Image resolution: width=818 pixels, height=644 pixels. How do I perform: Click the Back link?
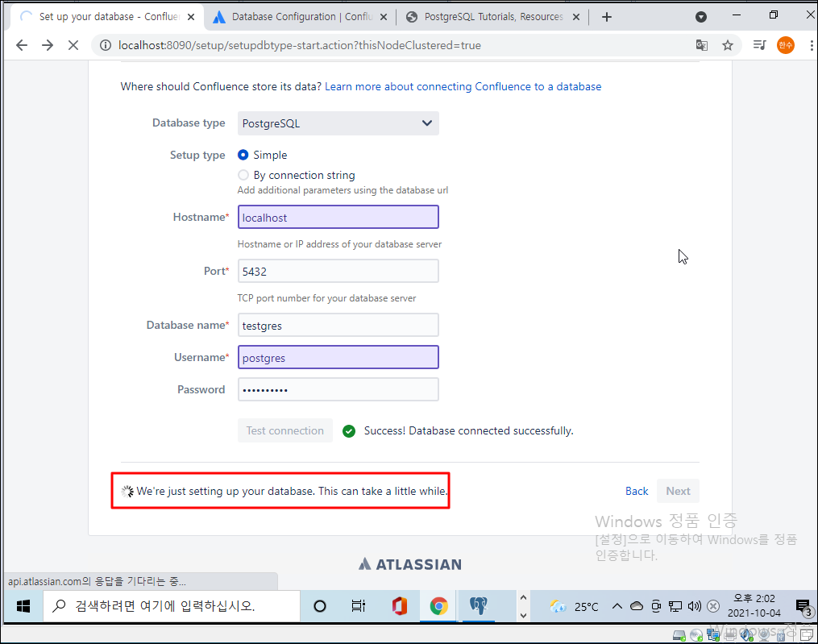[637, 491]
